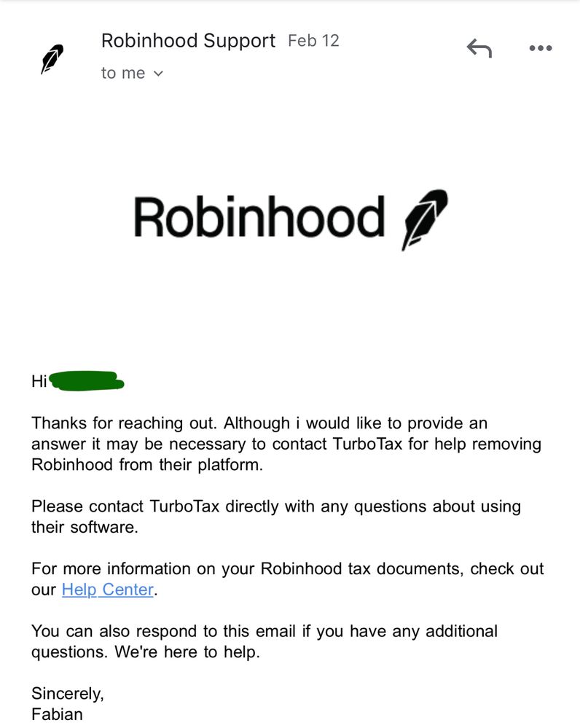Click the 'We're here to help.' sentence
Screen dimensions: 580x728
pyautogui.click(x=187, y=652)
